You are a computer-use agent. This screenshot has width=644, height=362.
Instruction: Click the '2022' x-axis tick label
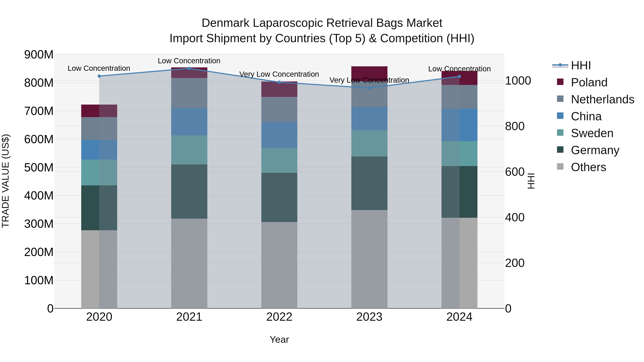click(279, 317)
